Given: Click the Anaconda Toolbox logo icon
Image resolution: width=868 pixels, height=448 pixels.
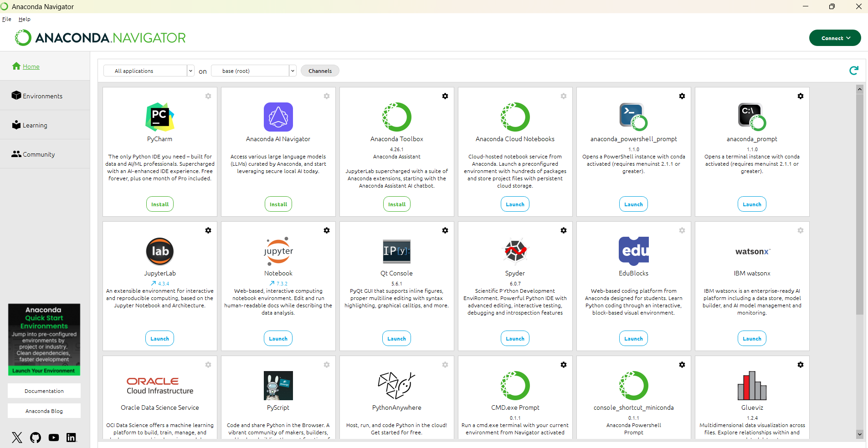Looking at the screenshot, I should (x=397, y=117).
